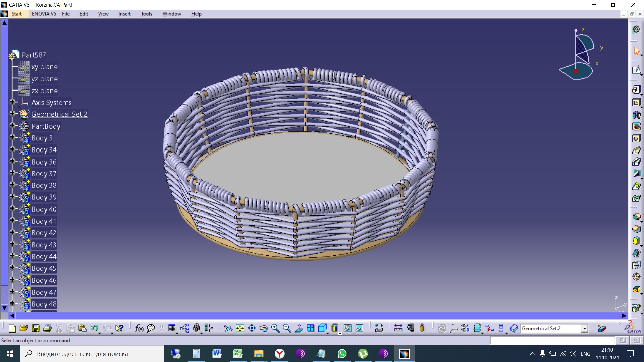The height and width of the screenshot is (362, 644).
Task: Expand the Axis Systems tree node
Action: point(12,102)
